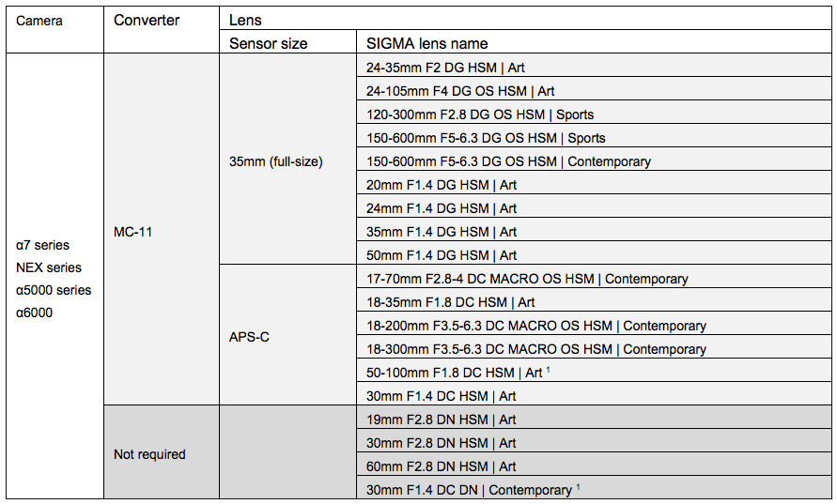Viewport: 837px width, 504px height.
Task: Click the 18-35mm F1.8 DC HSM row
Action: pyautogui.click(x=450, y=302)
